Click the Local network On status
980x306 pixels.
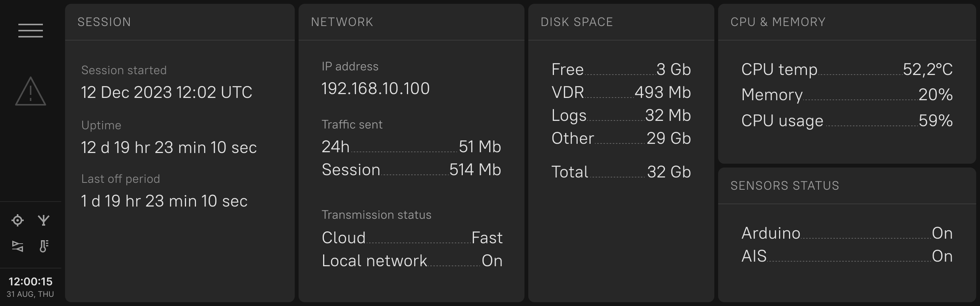pos(492,261)
